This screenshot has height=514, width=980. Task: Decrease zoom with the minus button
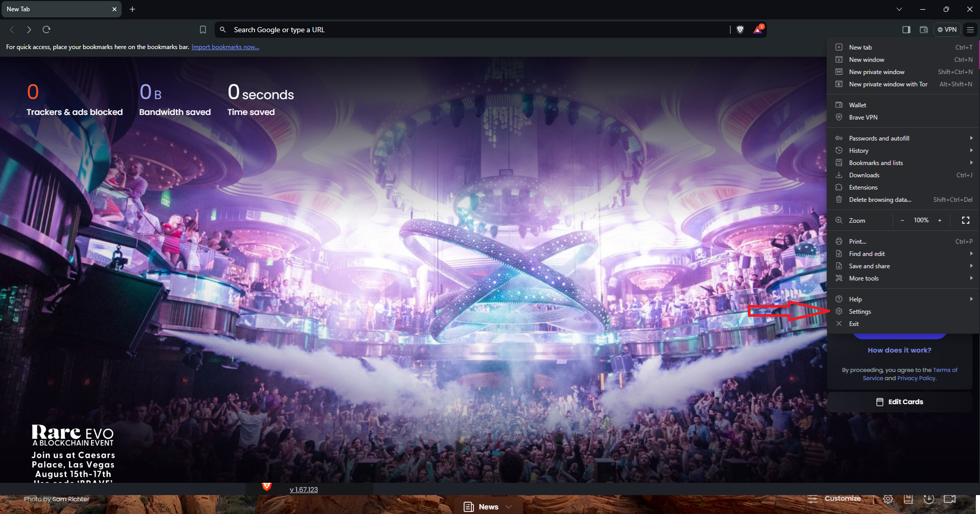[x=902, y=220]
